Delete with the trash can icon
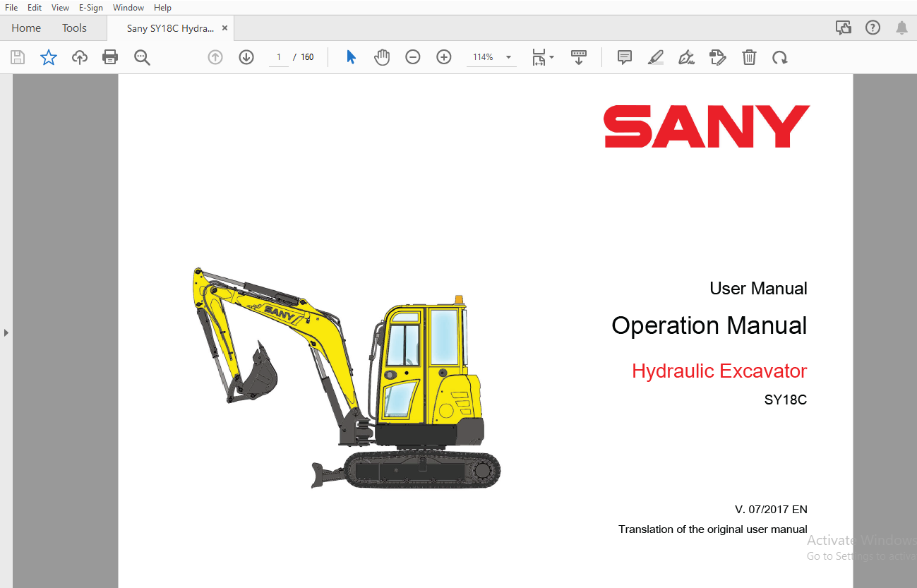Viewport: 917px width, 588px height. [749, 57]
